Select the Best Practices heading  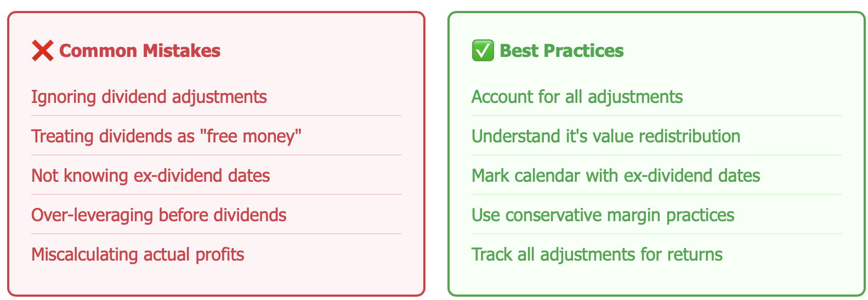coord(561,51)
